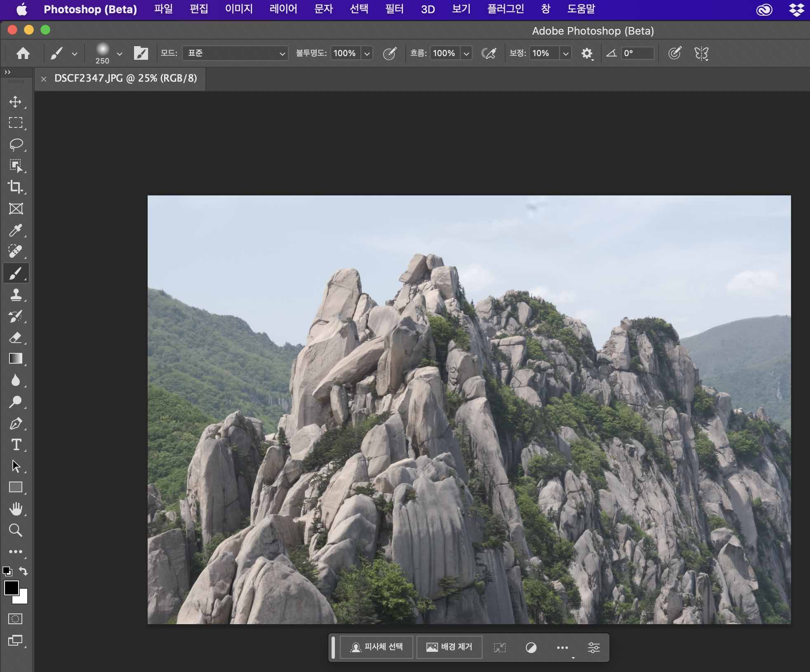Open the 흐름 flow percentage dropdown
Viewport: 810px width, 672px height.
point(466,53)
